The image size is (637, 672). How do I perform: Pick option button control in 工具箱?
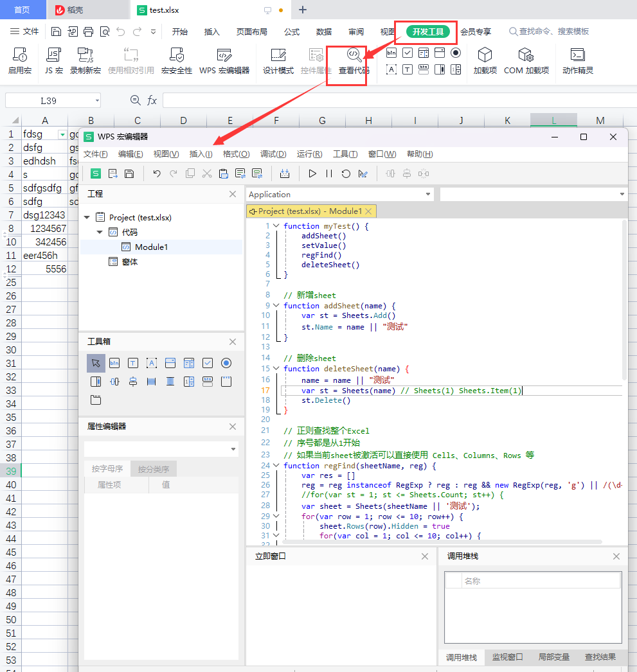coord(226,364)
